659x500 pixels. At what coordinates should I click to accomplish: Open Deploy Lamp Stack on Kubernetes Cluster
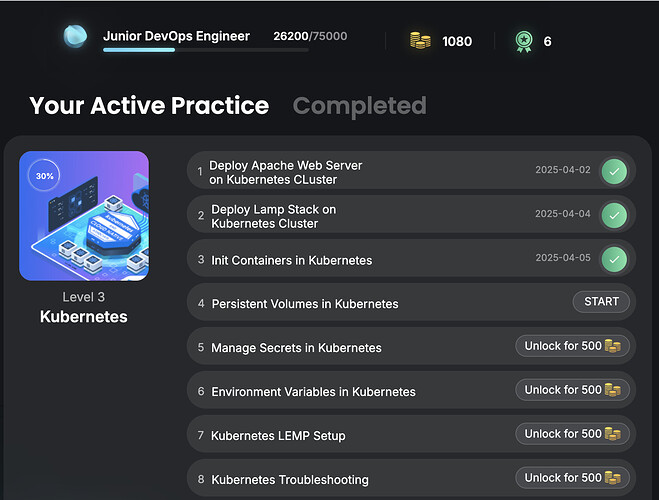pos(273,216)
